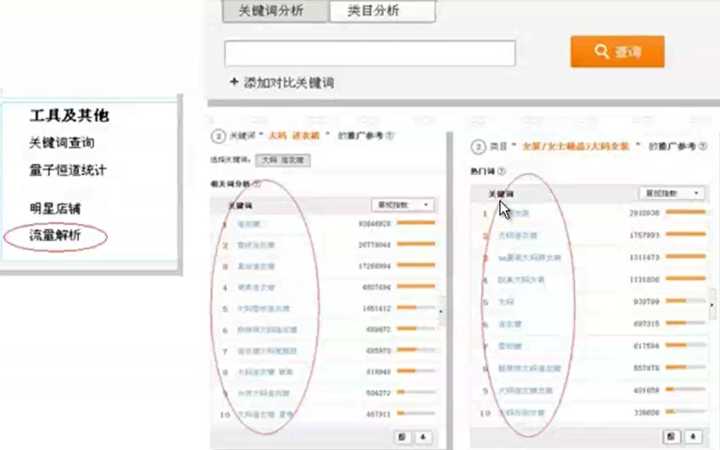This screenshot has width=720, height=450.
Task: Open rank 8 keyword in 相关词分析 table
Action: tap(265, 372)
